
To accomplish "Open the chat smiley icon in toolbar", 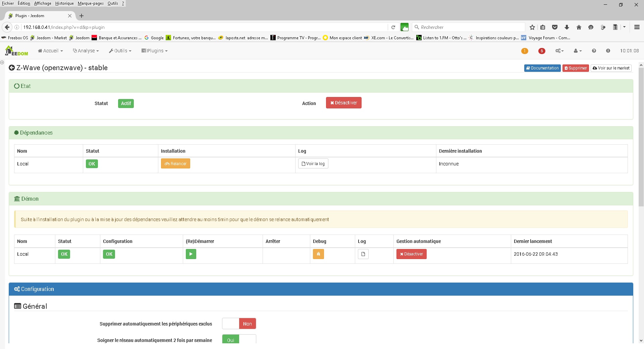I will [591, 27].
